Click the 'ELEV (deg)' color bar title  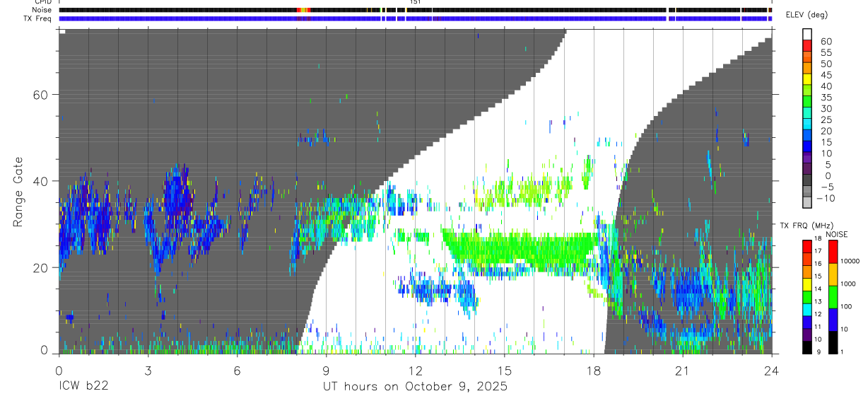click(807, 15)
